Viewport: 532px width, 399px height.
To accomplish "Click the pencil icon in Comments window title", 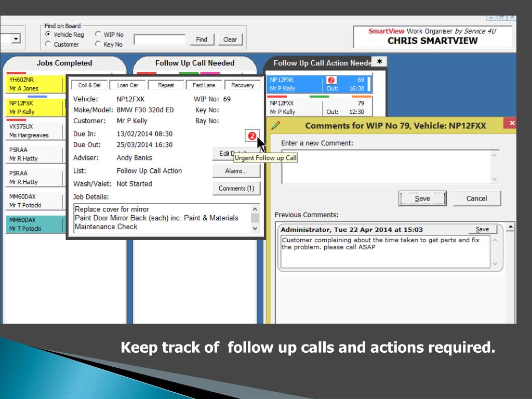I will 276,125.
